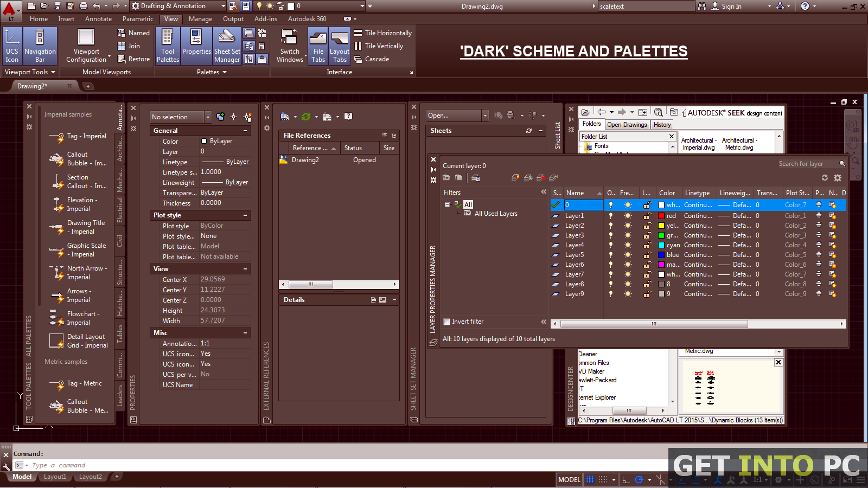Check the Invert filter checkbox
This screenshot has height=488, width=868.
[x=447, y=322]
